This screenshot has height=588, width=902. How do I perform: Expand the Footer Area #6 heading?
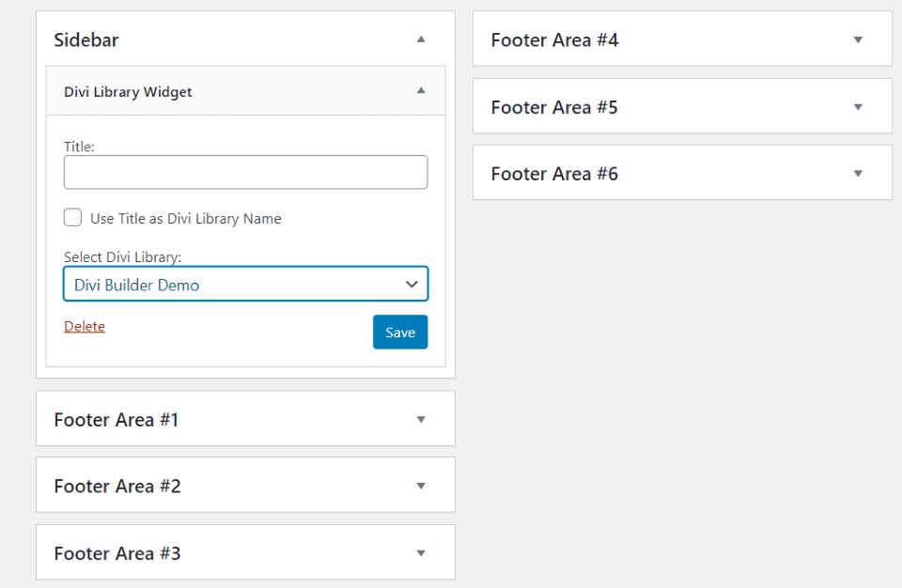pos(554,174)
